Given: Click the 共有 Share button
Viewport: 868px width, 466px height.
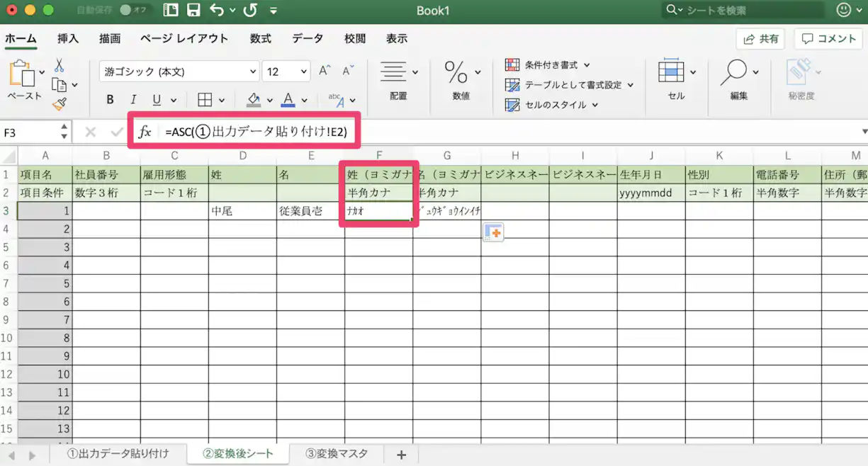Looking at the screenshot, I should point(760,39).
